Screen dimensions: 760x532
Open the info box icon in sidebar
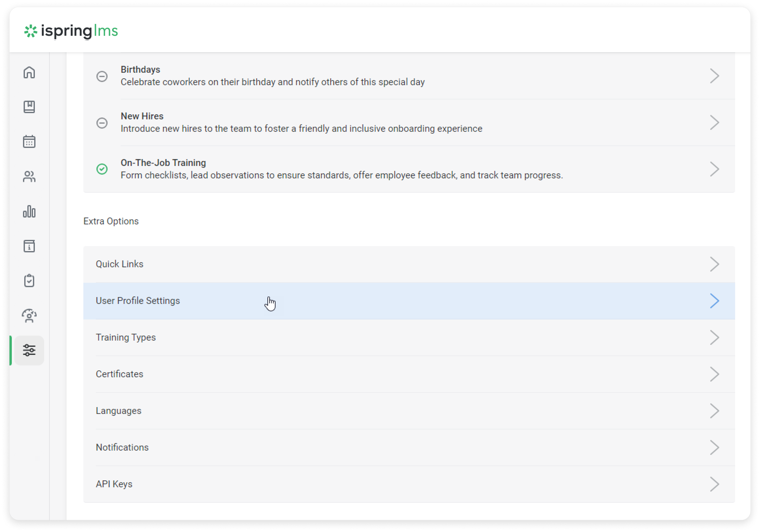pyautogui.click(x=29, y=246)
